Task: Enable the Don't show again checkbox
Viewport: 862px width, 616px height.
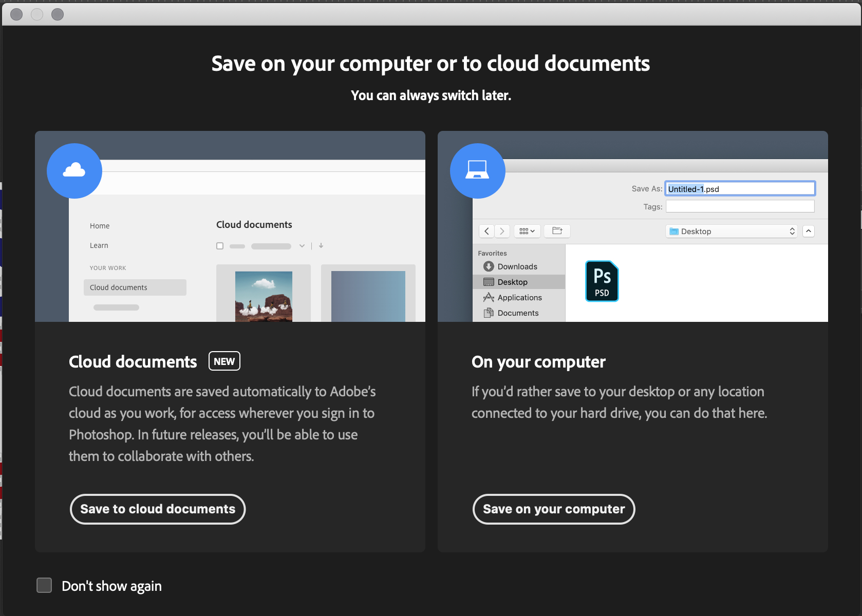Action: (44, 585)
